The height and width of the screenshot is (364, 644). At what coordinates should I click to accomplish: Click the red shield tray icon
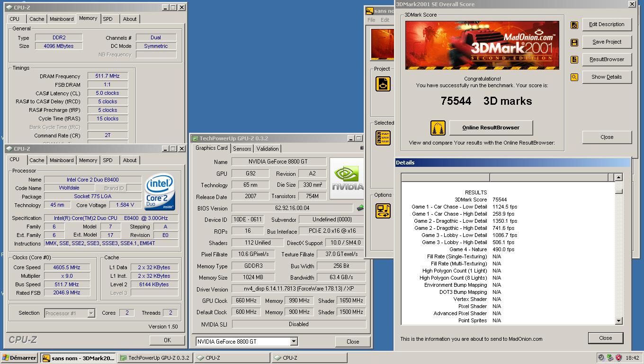pos(618,358)
